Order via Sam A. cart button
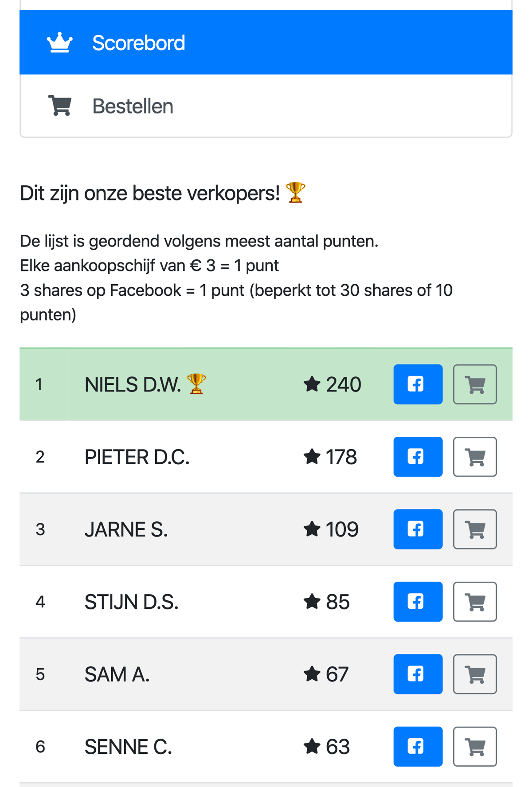 pos(475,674)
